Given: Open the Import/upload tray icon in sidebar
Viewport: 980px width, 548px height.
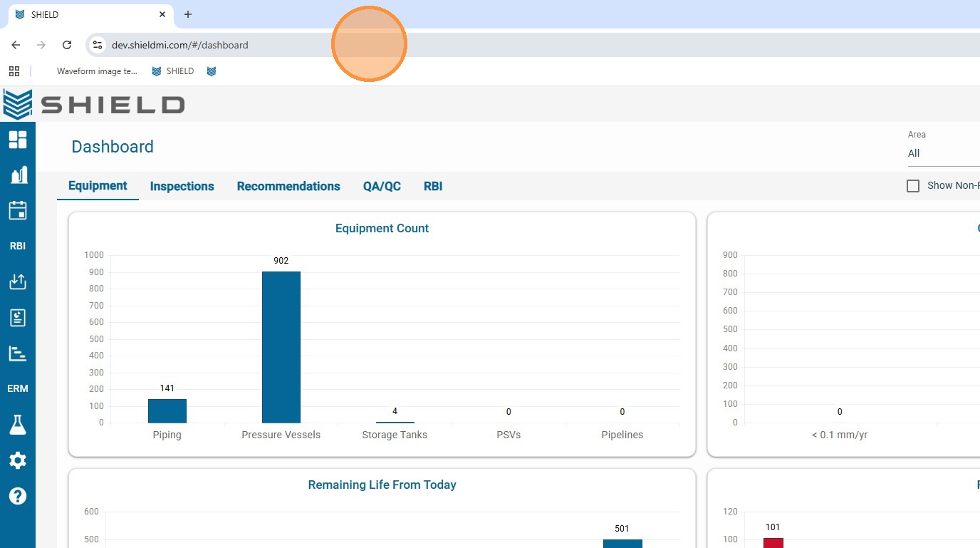Looking at the screenshot, I should 18,281.
